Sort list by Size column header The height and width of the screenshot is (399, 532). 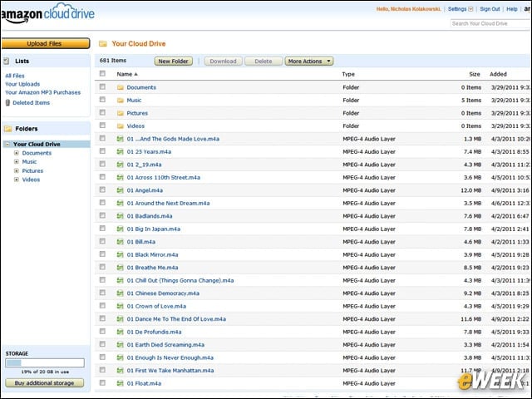[x=475, y=74]
